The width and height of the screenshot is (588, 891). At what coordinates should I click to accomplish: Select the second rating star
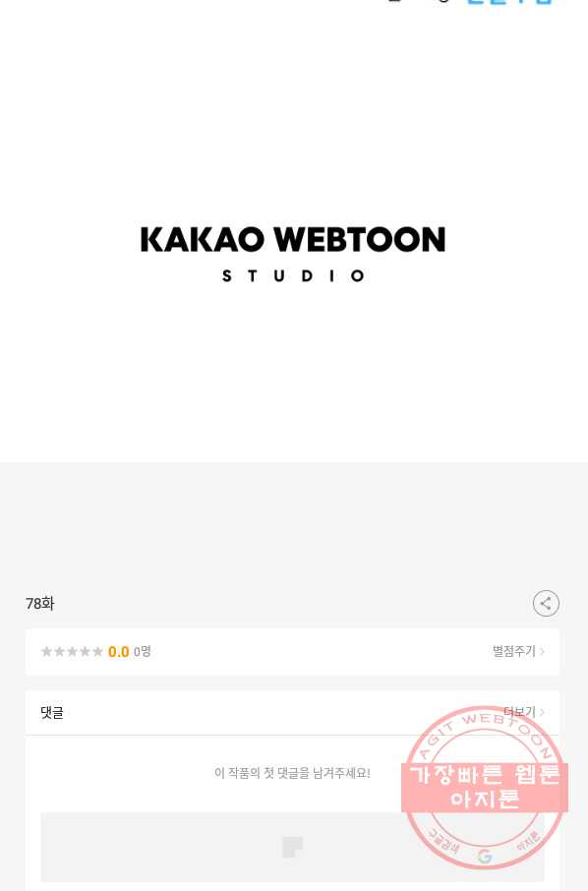tap(59, 651)
